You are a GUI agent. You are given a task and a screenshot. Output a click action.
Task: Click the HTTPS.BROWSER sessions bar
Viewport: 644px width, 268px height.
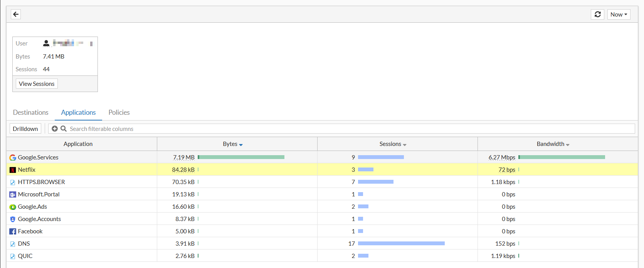pos(376,182)
